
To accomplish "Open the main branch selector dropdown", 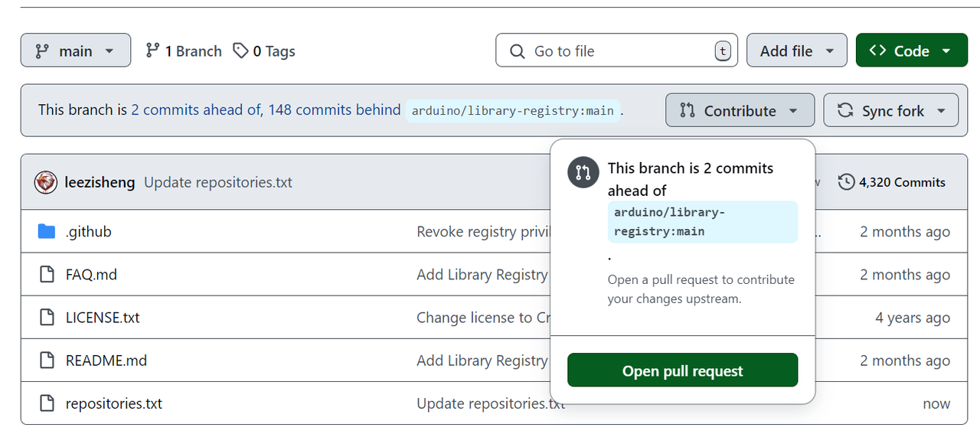I will [x=75, y=51].
